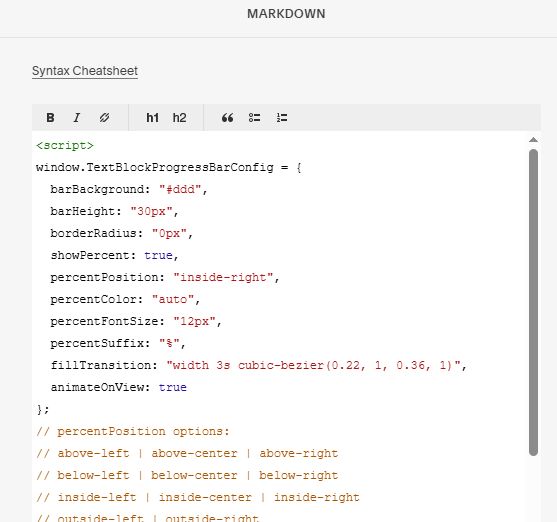Place cursor on the <script> tag line
Image resolution: width=557 pixels, height=522 pixels.
(x=65, y=146)
